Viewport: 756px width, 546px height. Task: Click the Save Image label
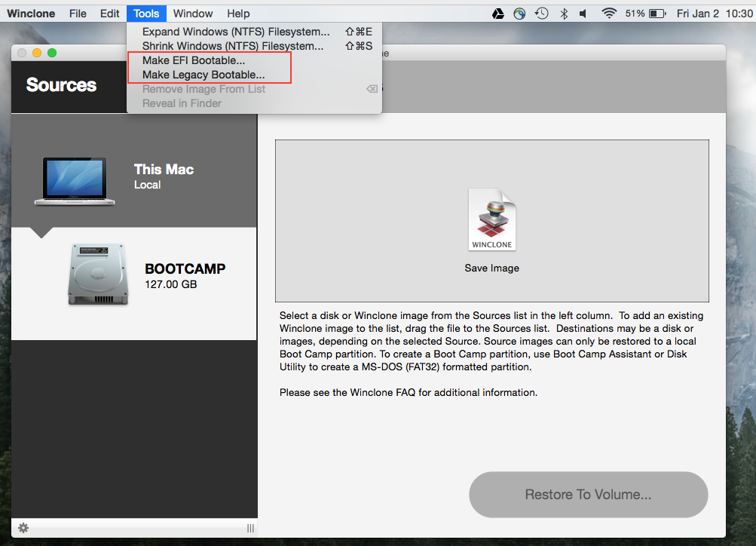click(491, 268)
